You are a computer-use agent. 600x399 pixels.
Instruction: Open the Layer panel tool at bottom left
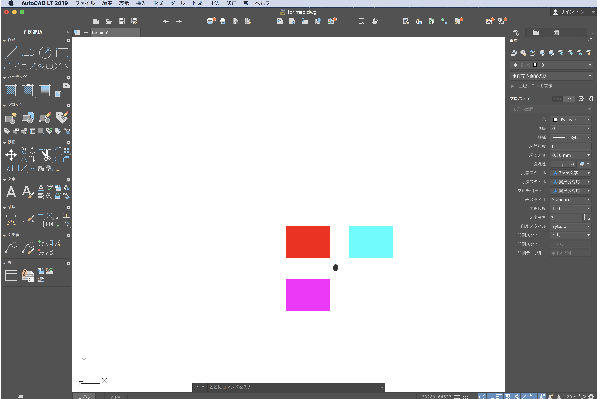tap(11, 275)
